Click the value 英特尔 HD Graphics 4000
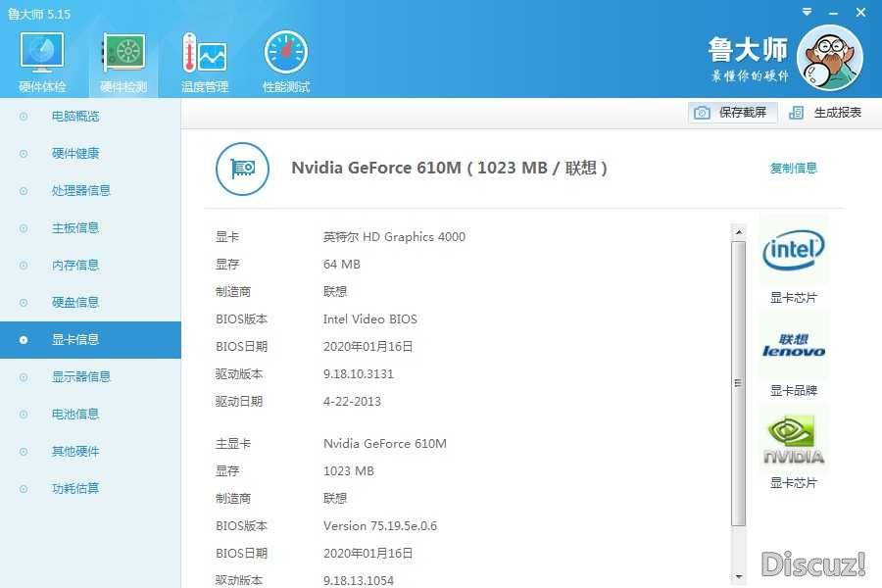Image resolution: width=882 pixels, height=588 pixels. 394,237
